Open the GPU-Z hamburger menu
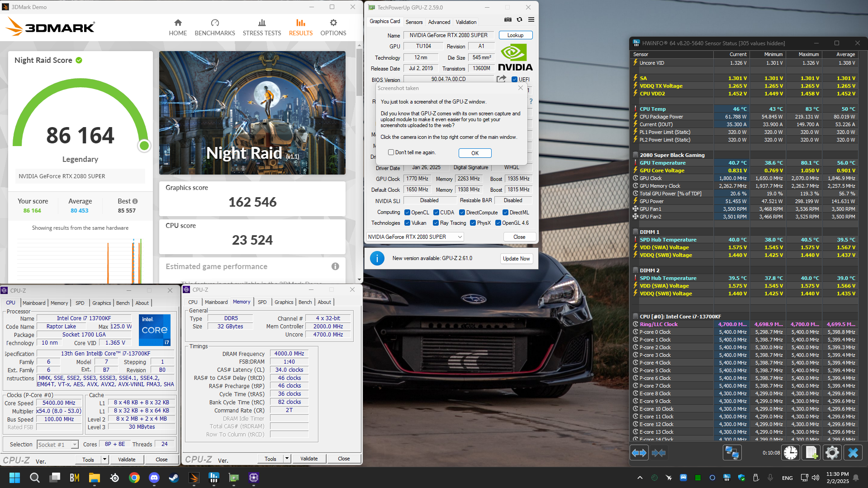Image resolution: width=868 pixels, height=488 pixels. coord(531,19)
